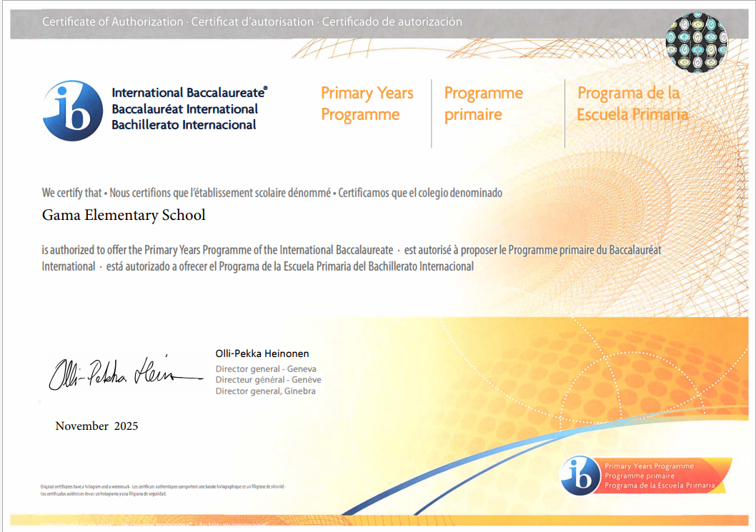Click the orange Primary Years Programme heading

click(367, 104)
